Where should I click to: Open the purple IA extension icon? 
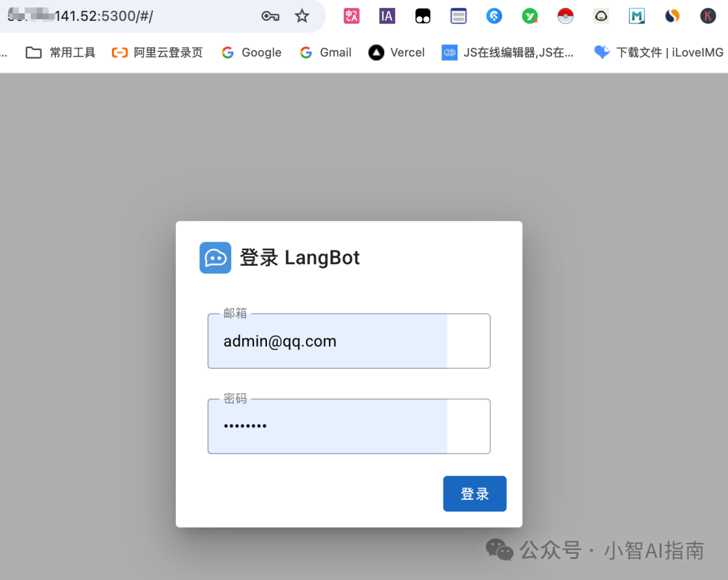[387, 16]
